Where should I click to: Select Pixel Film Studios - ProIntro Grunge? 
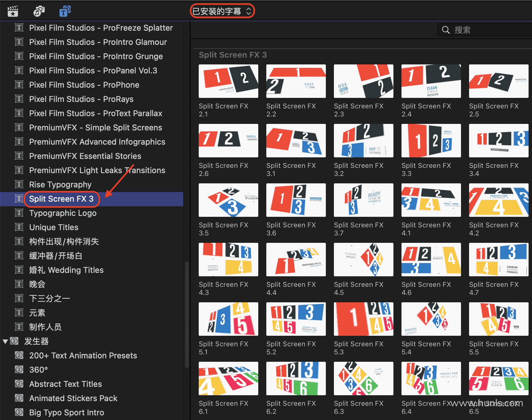(x=96, y=56)
